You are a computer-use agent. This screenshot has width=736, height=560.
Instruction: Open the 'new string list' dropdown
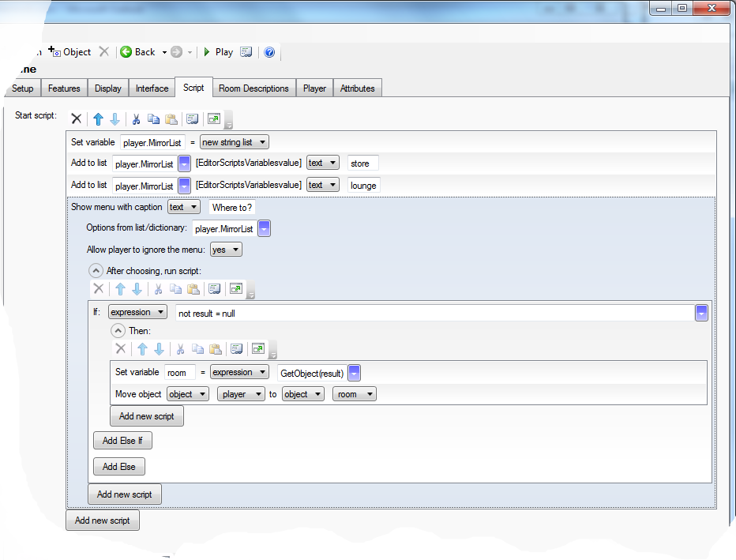(235, 142)
